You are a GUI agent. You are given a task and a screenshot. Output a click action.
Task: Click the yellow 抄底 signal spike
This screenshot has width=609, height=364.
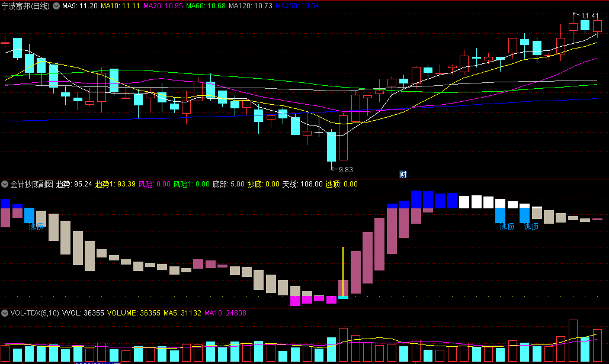pos(343,271)
